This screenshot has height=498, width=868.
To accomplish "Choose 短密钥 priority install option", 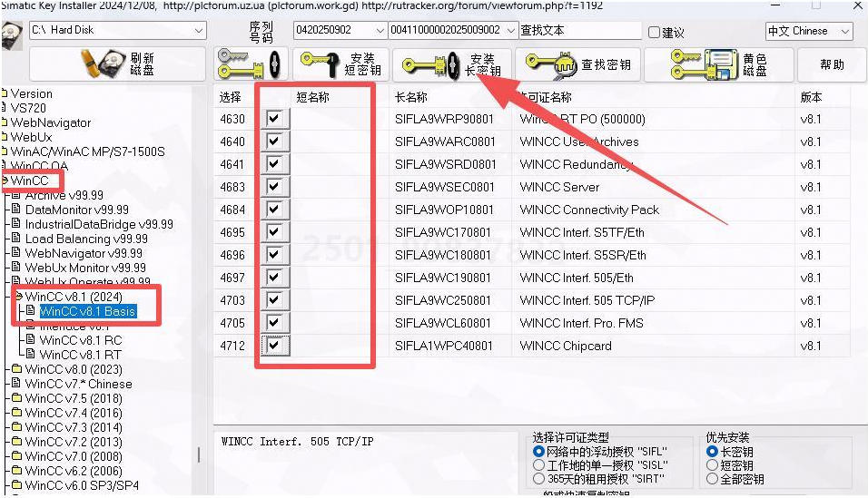I will click(x=712, y=464).
